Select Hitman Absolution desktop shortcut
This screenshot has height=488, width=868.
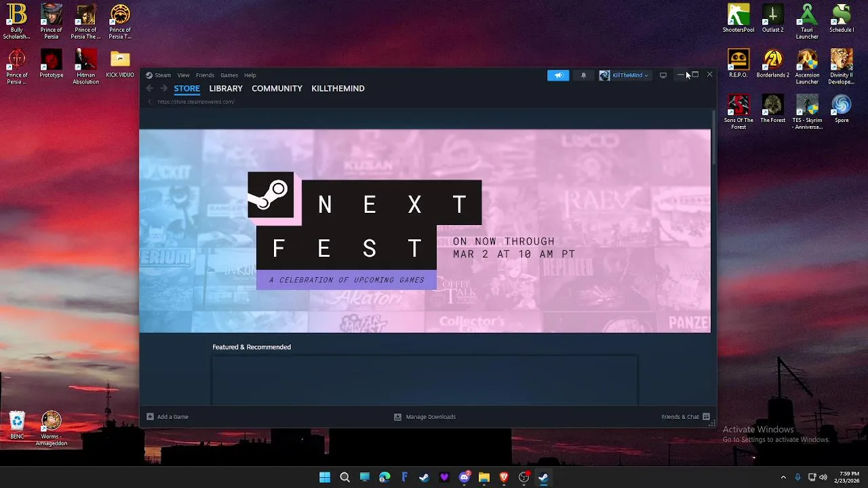(x=86, y=67)
